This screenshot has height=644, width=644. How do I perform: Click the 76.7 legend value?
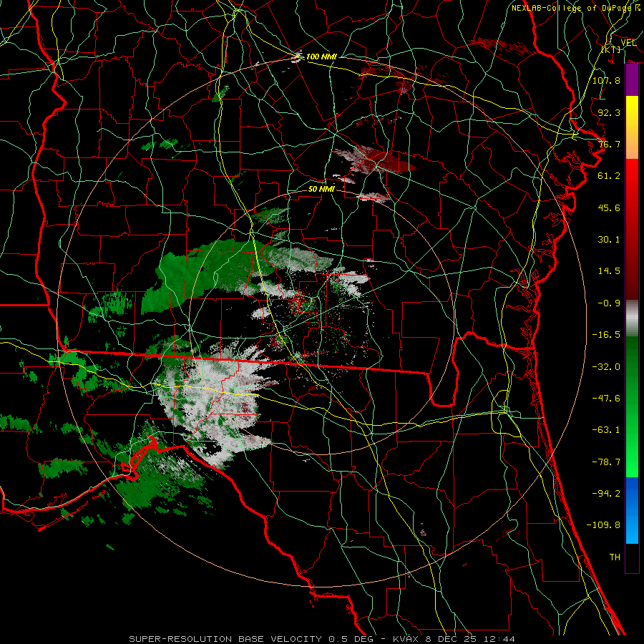pos(609,144)
